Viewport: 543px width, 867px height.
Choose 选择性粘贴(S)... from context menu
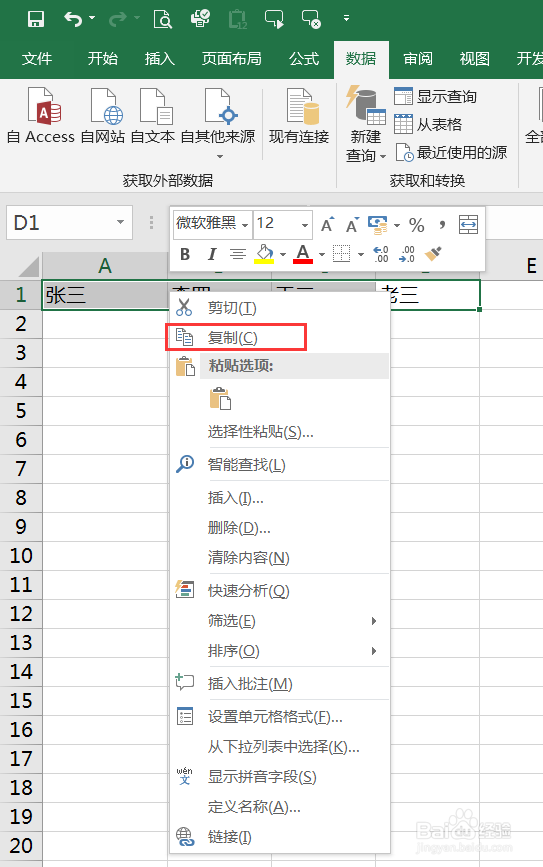279,432
